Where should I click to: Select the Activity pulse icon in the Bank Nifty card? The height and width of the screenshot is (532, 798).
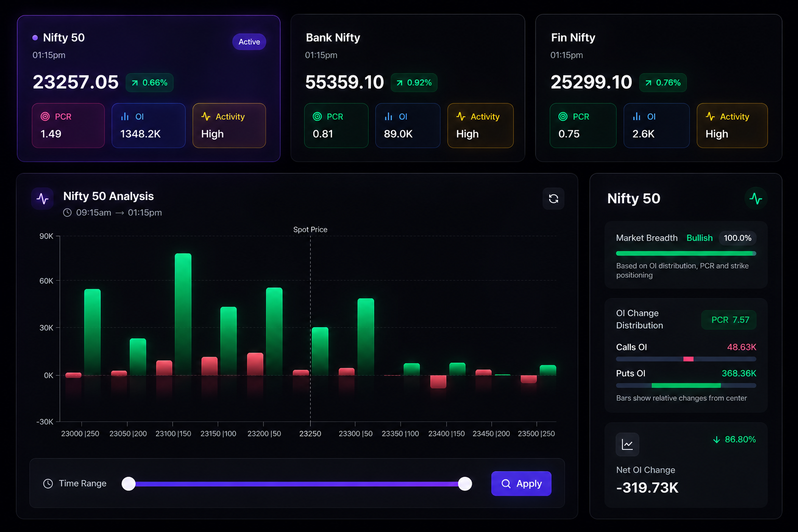(x=461, y=116)
